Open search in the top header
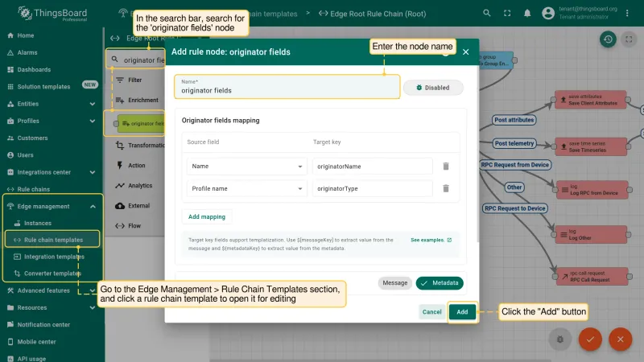644x362 pixels. [487, 13]
